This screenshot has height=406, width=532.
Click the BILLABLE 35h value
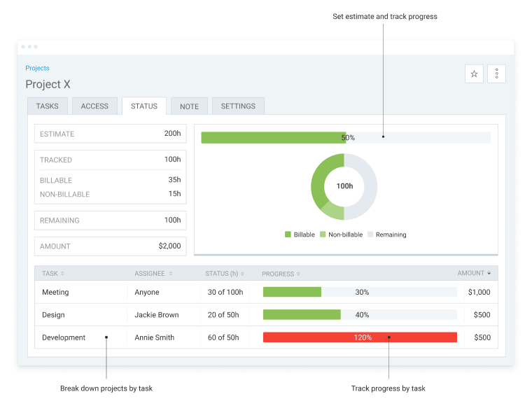pyautogui.click(x=174, y=180)
